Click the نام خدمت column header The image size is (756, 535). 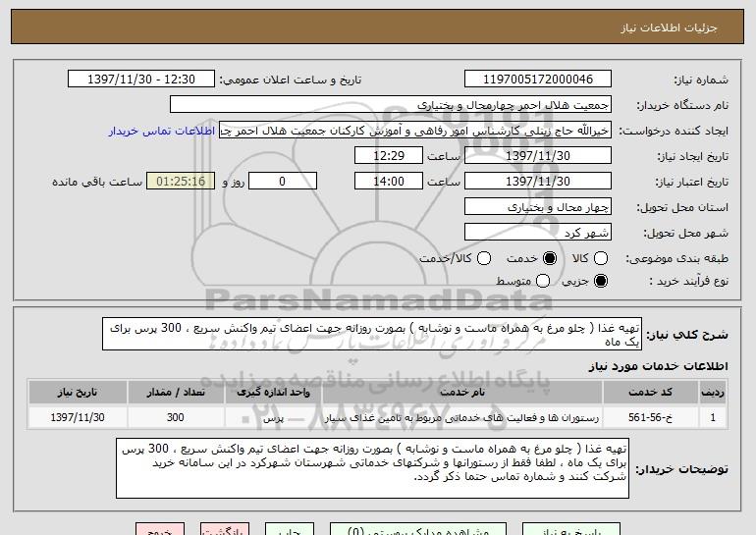click(461, 392)
